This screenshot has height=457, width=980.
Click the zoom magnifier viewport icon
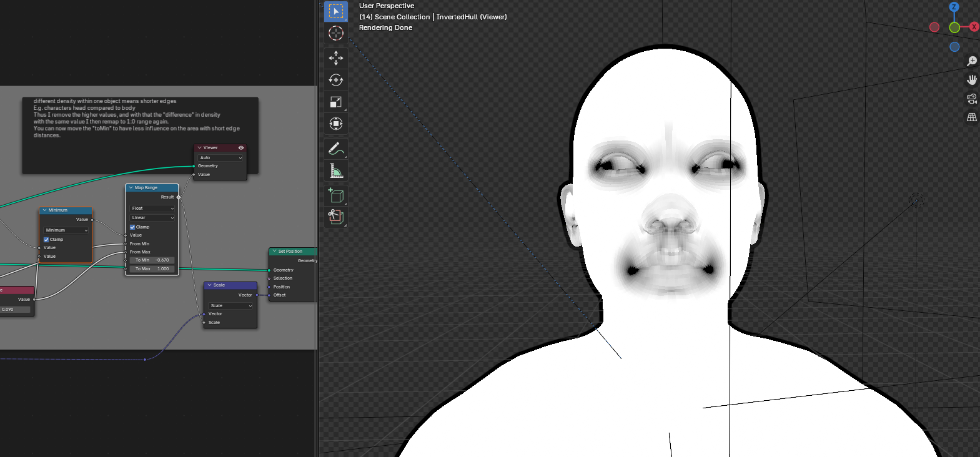pyautogui.click(x=972, y=61)
